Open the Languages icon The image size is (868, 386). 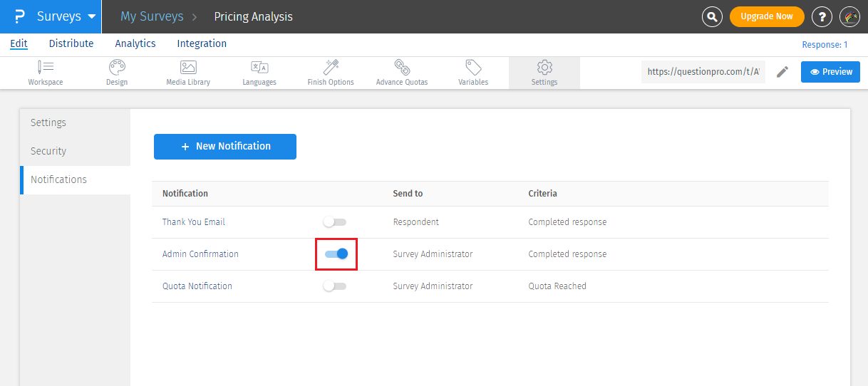259,68
